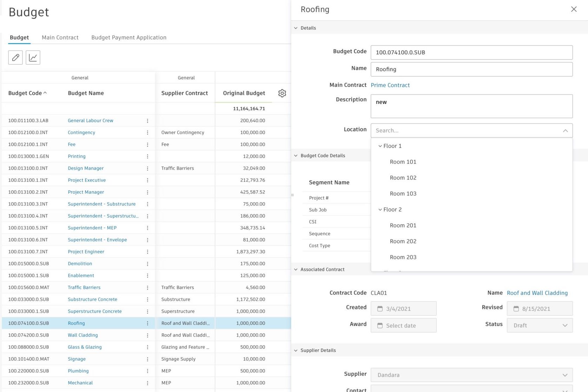Screen dimensions: 588x392
Task: Open row menu for Roofing
Action: tap(147, 323)
